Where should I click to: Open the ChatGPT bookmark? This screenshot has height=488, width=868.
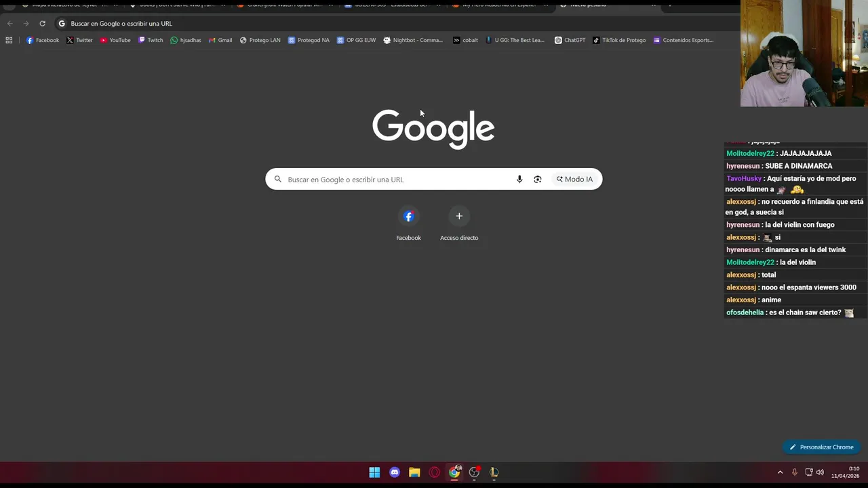[570, 40]
